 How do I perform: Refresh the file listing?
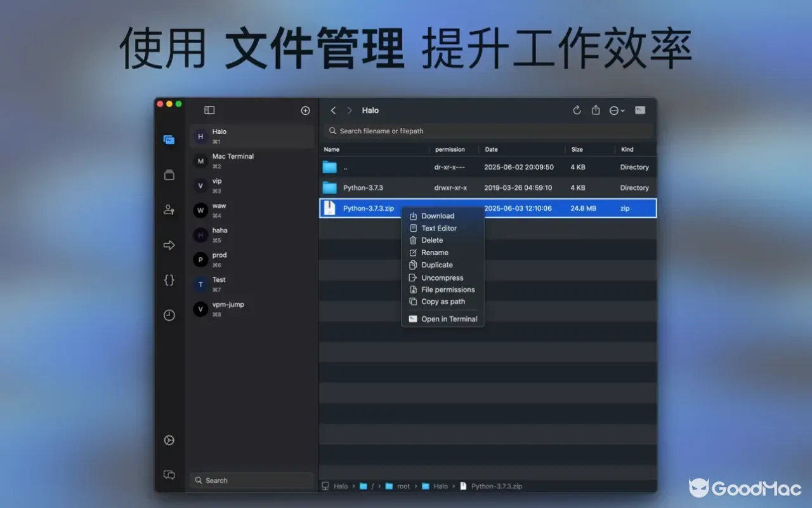577,110
